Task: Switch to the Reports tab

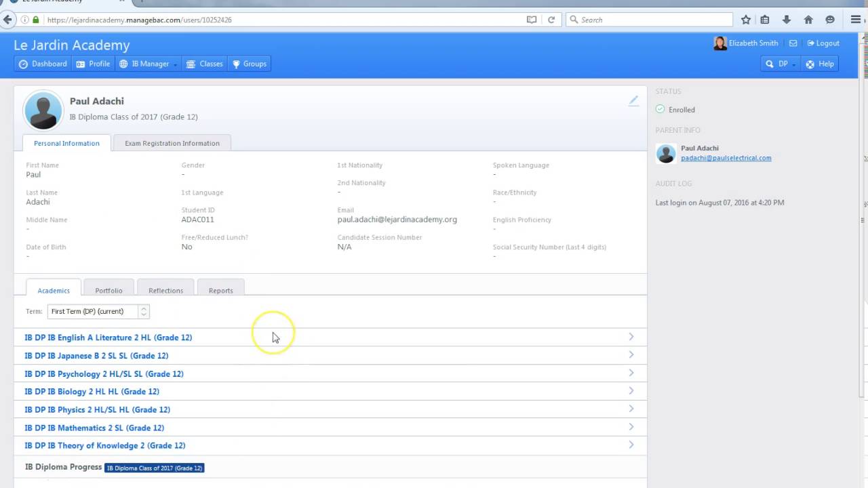Action: tap(220, 290)
